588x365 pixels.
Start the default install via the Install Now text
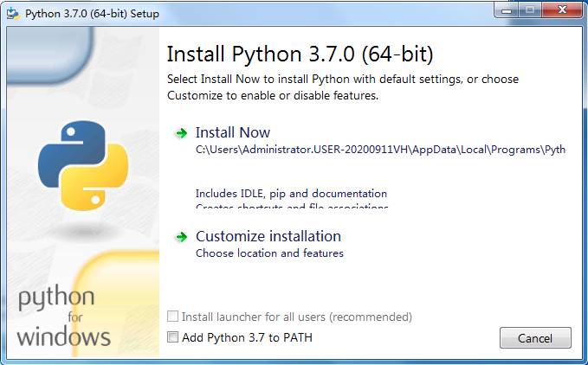232,132
